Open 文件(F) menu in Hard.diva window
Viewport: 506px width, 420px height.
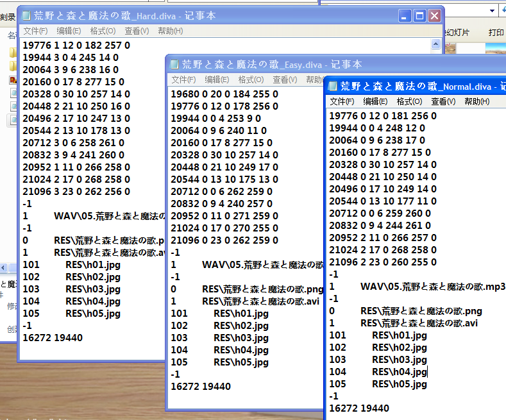[x=35, y=31]
